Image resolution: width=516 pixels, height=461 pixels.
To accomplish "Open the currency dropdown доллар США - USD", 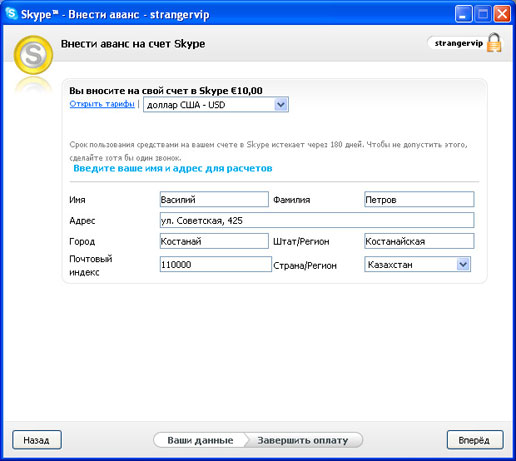I will tap(216, 105).
